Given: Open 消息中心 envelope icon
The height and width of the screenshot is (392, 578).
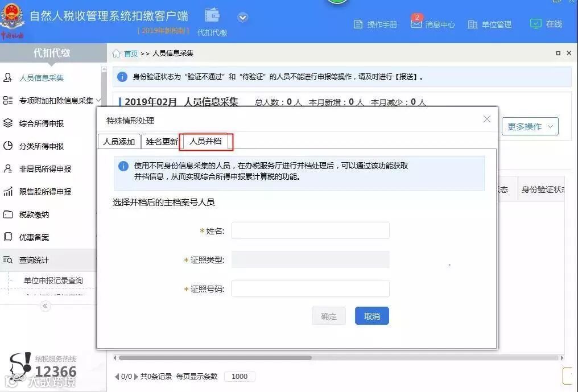Looking at the screenshot, I should tap(416, 24).
